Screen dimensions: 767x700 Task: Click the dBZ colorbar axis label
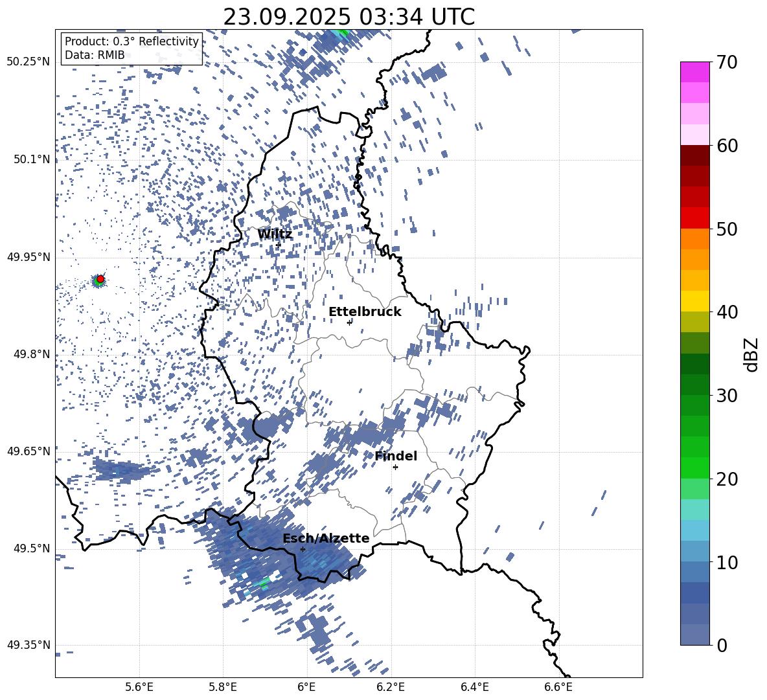pos(752,354)
